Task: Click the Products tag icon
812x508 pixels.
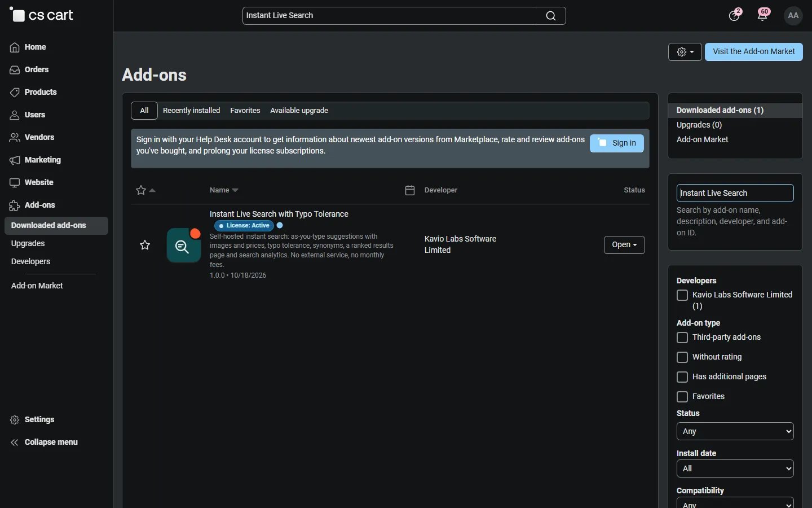Action: (15, 93)
